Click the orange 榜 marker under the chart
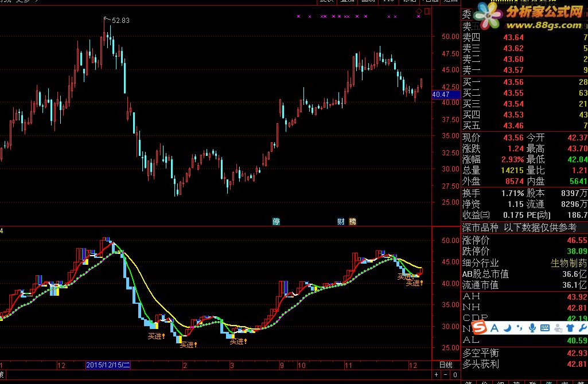This screenshot has width=588, height=384. (352, 221)
